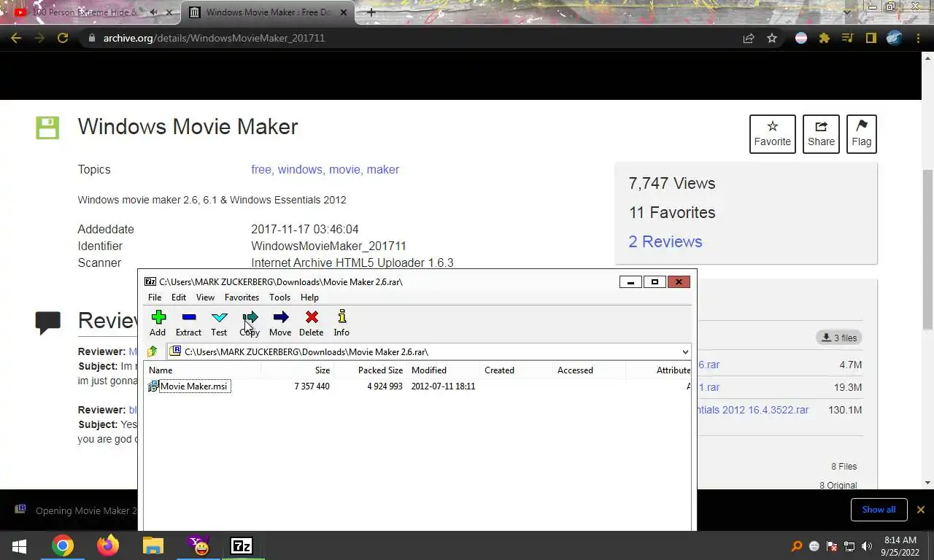Image resolution: width=934 pixels, height=560 pixels.
Task: Click the volume speaker tray icon
Action: point(867,546)
